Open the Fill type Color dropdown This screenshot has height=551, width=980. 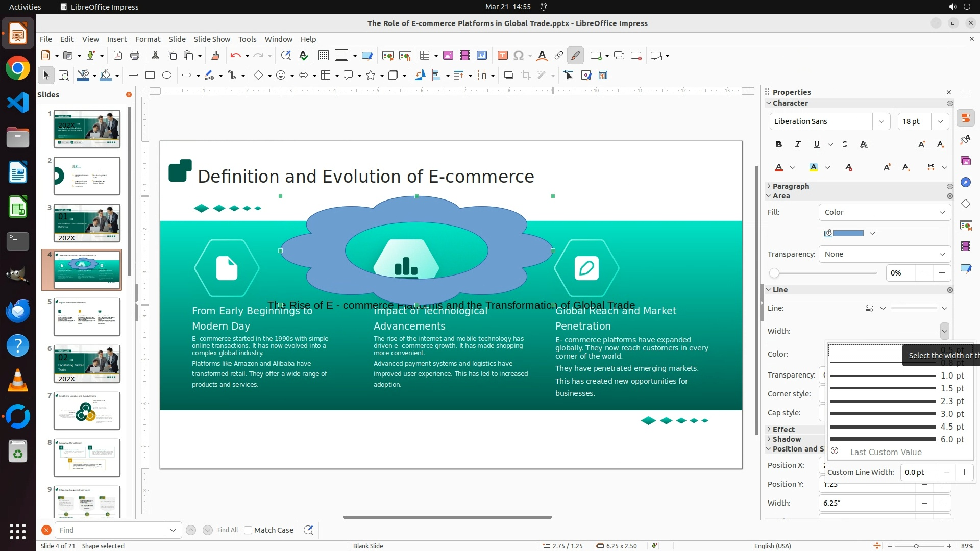(884, 212)
